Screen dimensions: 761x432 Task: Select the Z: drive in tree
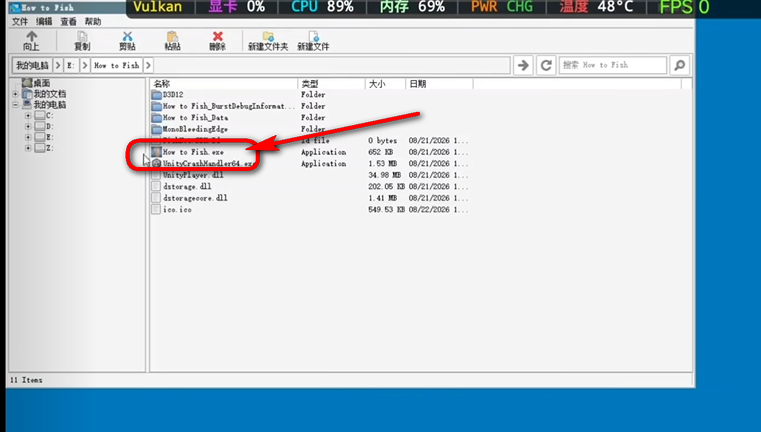44,148
